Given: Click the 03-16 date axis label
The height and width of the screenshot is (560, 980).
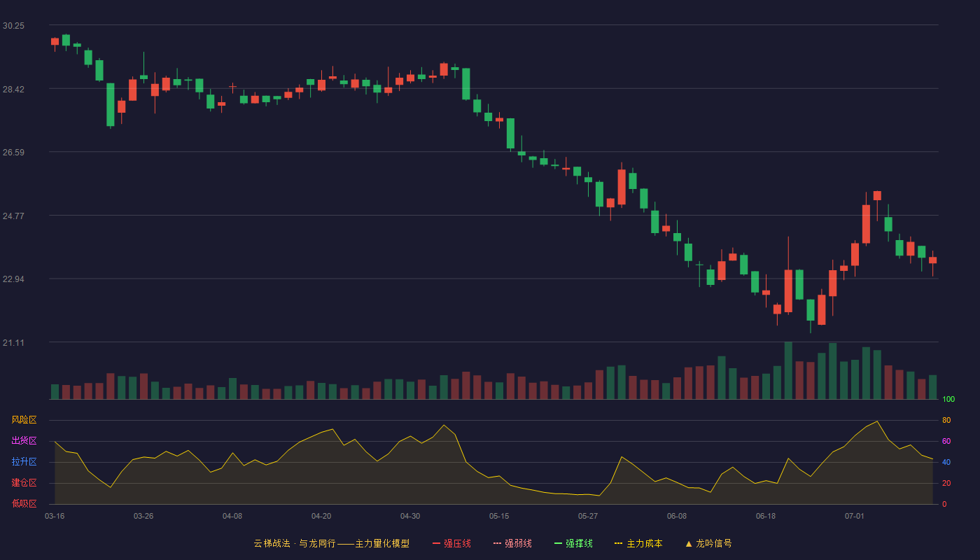Looking at the screenshot, I should tap(55, 516).
